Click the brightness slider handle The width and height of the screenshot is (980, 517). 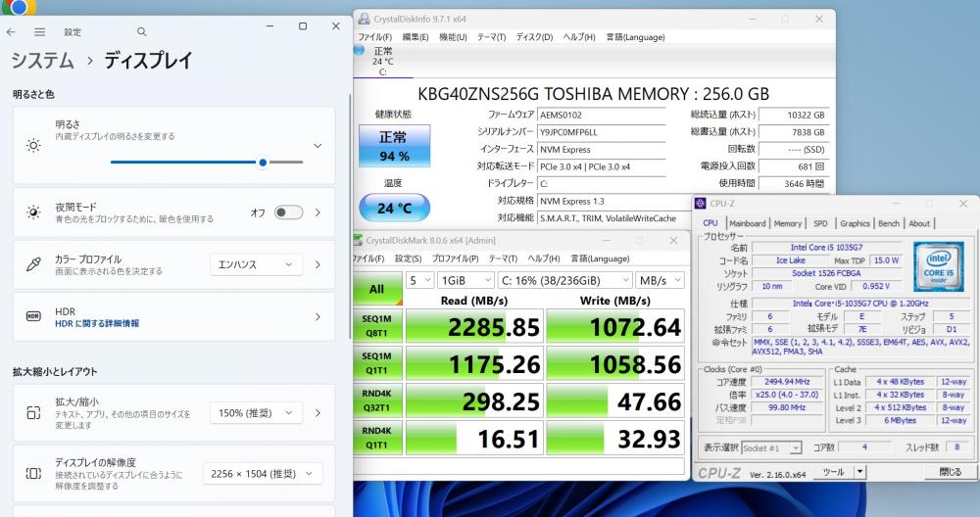[x=263, y=163]
